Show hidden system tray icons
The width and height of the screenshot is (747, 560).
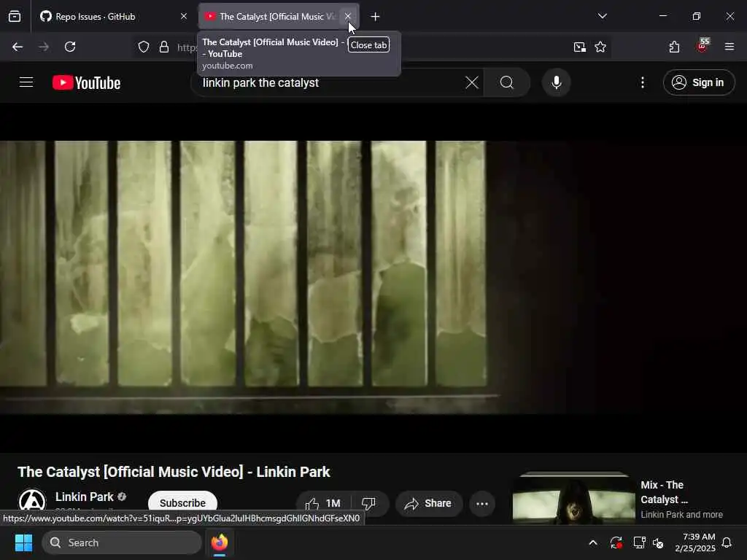[593, 542]
